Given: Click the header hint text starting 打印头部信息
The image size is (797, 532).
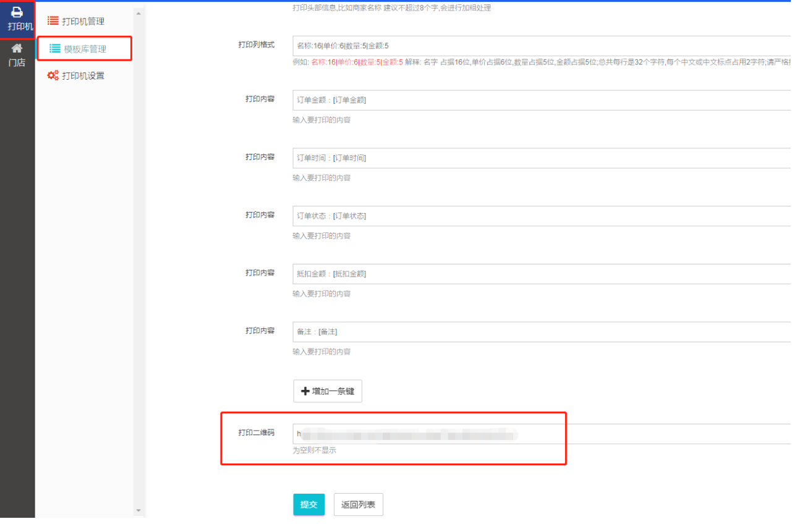Looking at the screenshot, I should [x=392, y=8].
